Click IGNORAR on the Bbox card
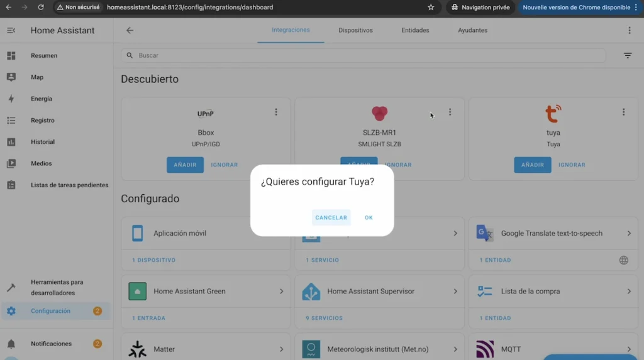The width and height of the screenshot is (644, 360). click(x=225, y=165)
